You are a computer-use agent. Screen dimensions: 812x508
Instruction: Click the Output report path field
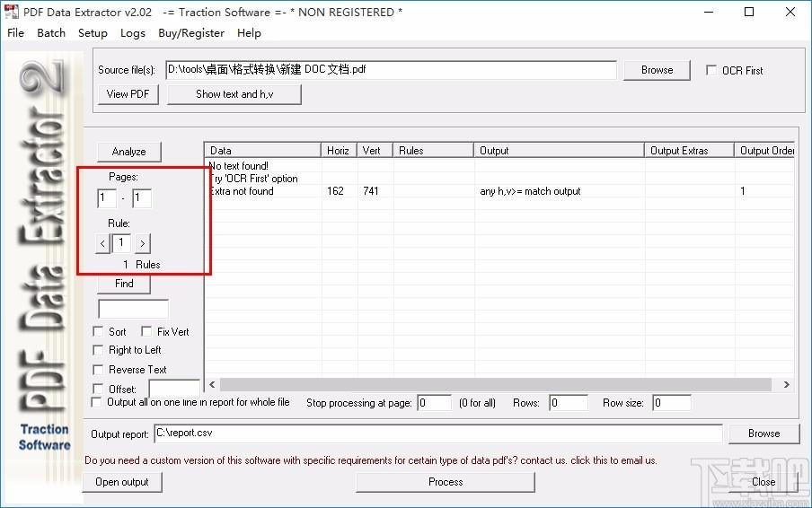click(438, 434)
